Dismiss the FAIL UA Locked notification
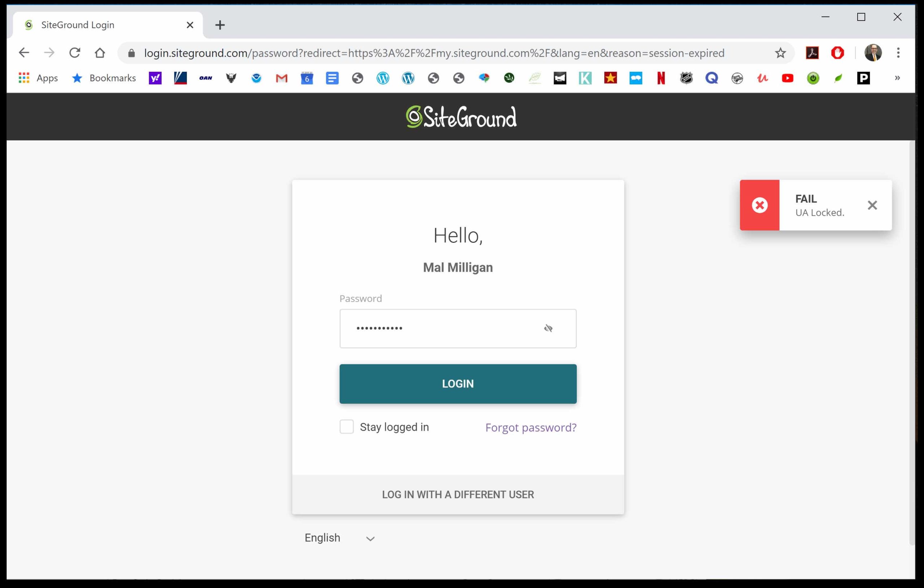 pyautogui.click(x=872, y=205)
